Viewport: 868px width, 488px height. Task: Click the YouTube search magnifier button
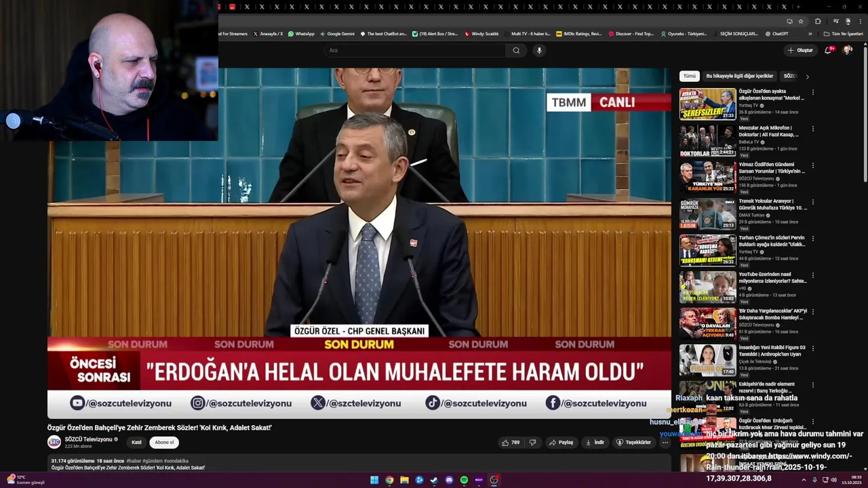pos(516,50)
